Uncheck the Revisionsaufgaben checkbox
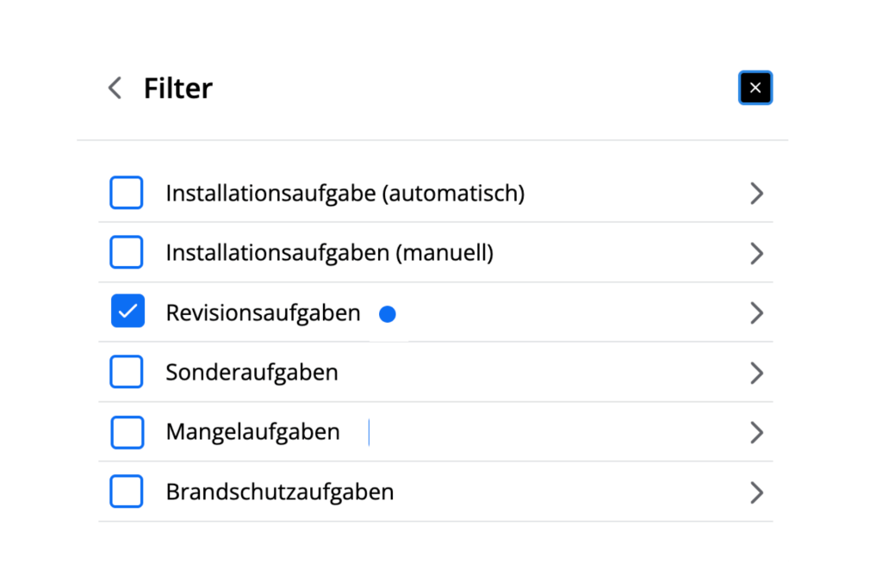The height and width of the screenshot is (588, 882). pos(127,312)
